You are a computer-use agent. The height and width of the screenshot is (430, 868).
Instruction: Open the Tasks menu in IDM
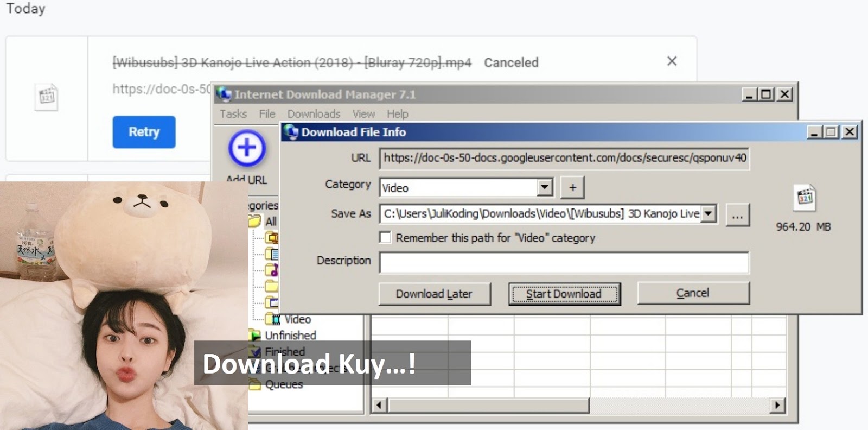click(233, 114)
